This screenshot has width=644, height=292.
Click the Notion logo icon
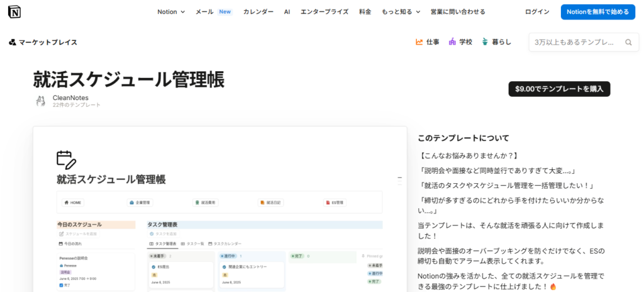[14, 12]
